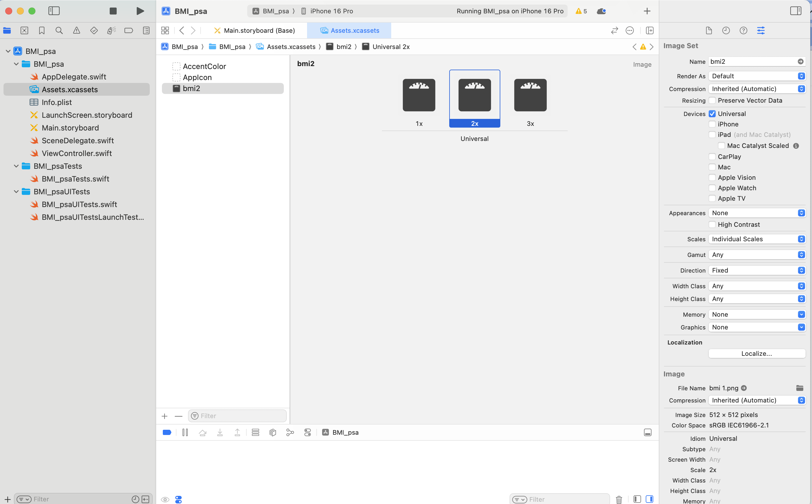The width and height of the screenshot is (812, 504).
Task: Enable the iPhone device checkbox
Action: pyautogui.click(x=712, y=124)
